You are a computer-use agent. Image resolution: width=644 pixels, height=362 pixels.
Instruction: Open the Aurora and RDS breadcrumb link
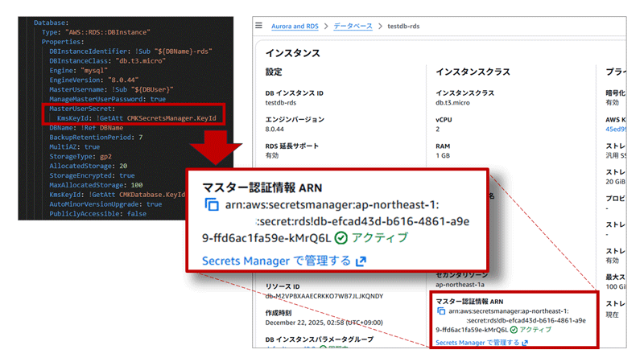click(295, 27)
